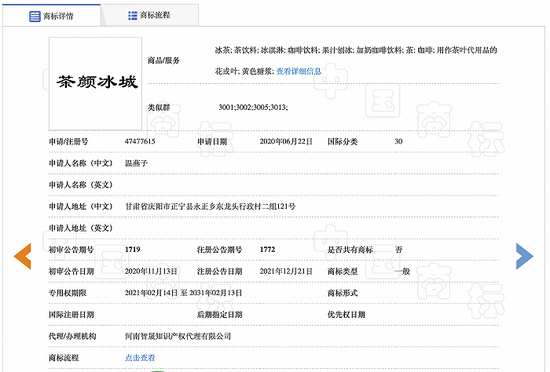Click the 商品/服务 label
Viewport: 550px width, 372px height.
pyautogui.click(x=163, y=60)
